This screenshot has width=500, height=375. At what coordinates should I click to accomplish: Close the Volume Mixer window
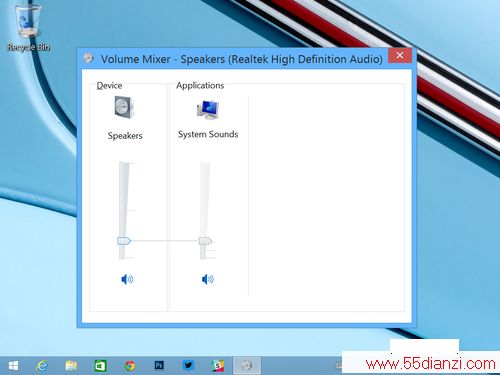[x=400, y=55]
